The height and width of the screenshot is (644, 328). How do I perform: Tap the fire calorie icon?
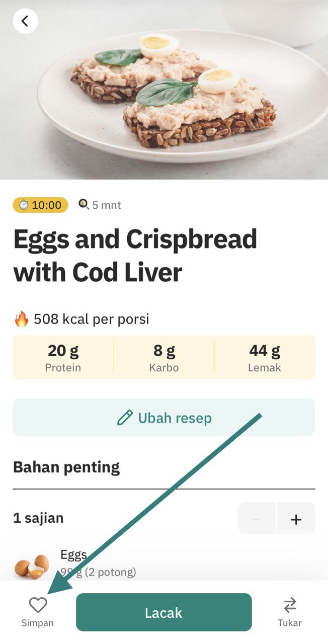tap(21, 319)
